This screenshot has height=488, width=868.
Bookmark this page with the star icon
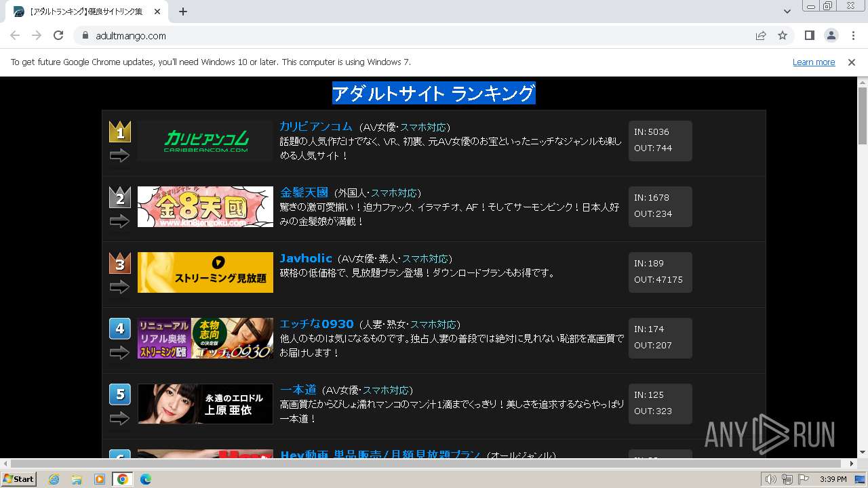[783, 35]
